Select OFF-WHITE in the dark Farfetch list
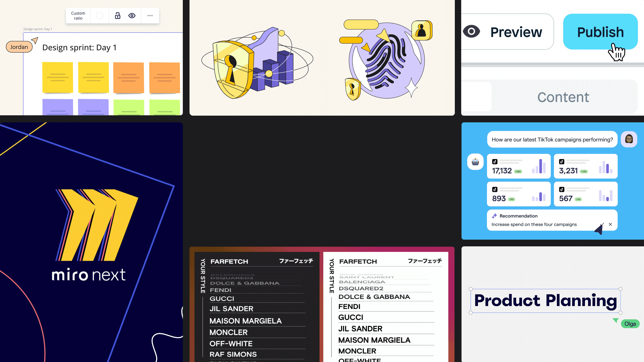The height and width of the screenshot is (362, 644). point(231,344)
